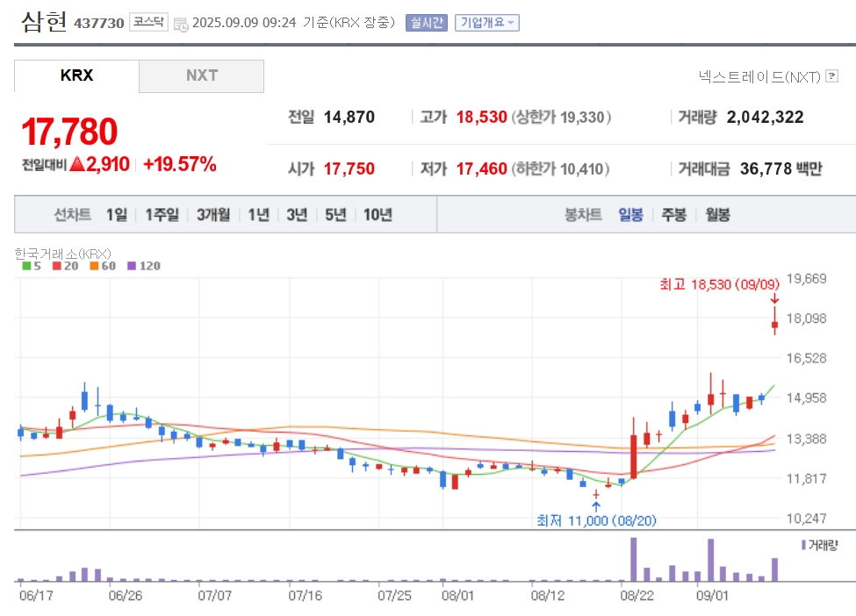
Task: Show the 1일 line chart
Action: (116, 214)
